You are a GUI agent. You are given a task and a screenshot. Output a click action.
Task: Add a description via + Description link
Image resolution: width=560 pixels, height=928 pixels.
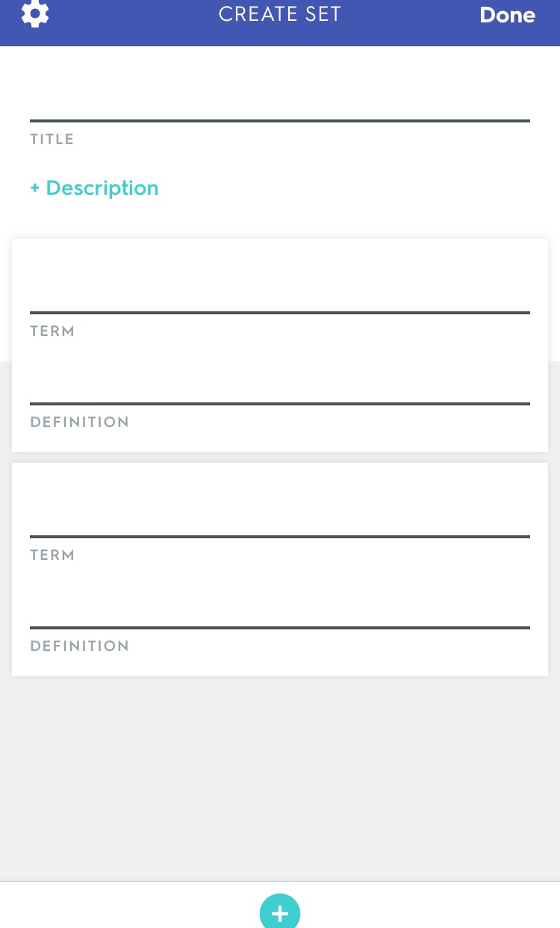[94, 188]
